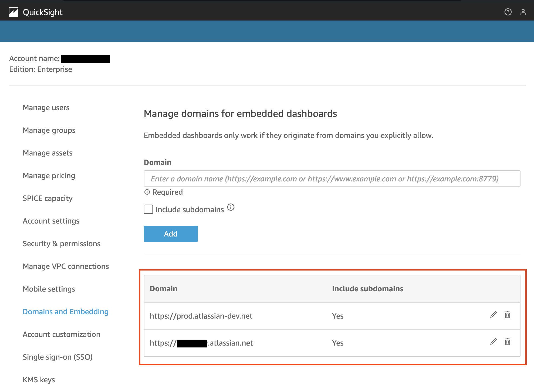Open Account customization page

click(x=62, y=334)
